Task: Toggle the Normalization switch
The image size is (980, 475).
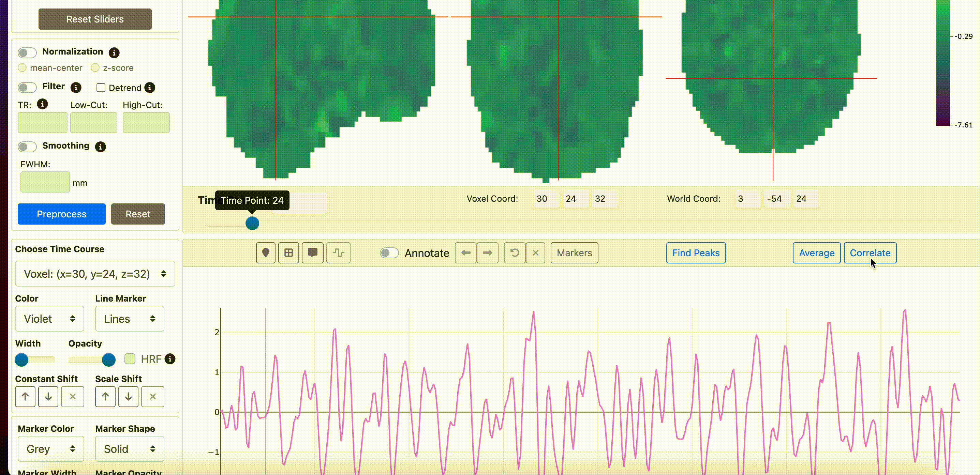Action: tap(27, 52)
